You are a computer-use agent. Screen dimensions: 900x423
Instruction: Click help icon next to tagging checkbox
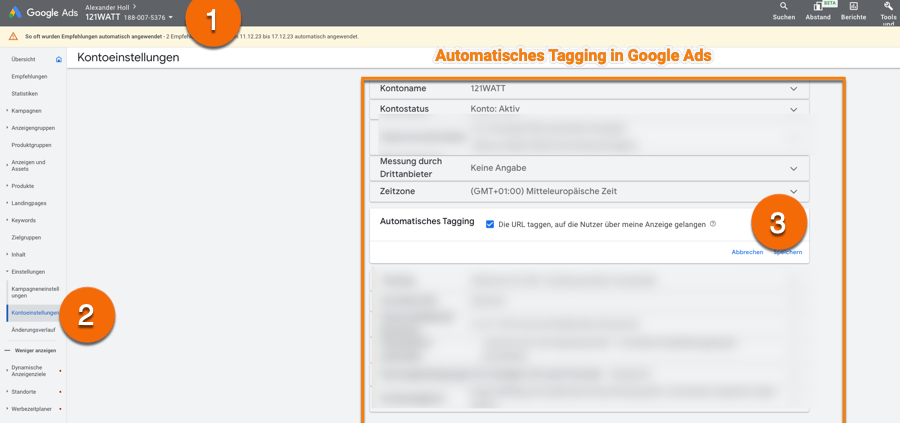point(713,224)
